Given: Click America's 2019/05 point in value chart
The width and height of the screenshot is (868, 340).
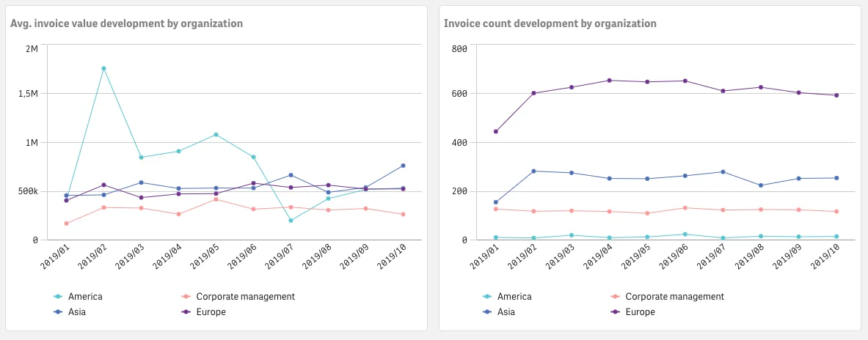Looking at the screenshot, I should coord(216,135).
